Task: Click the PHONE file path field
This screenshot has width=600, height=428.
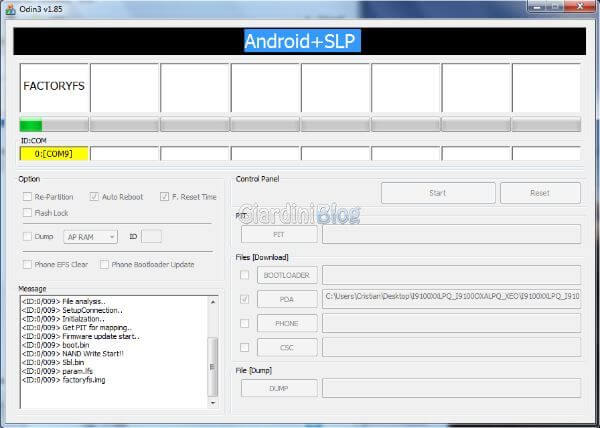Action: click(x=452, y=323)
